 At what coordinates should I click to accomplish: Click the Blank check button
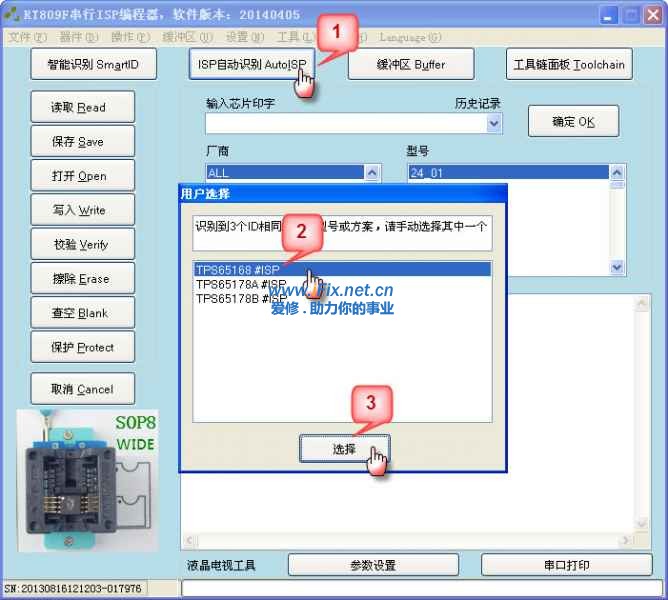(x=79, y=313)
